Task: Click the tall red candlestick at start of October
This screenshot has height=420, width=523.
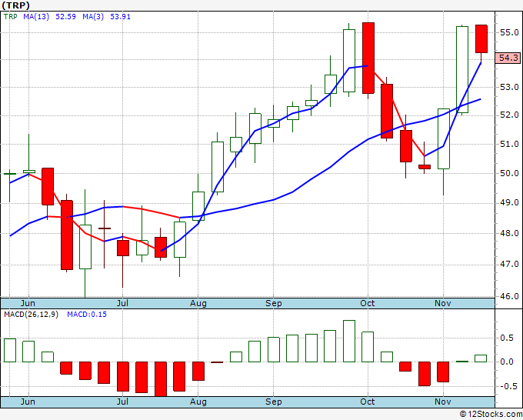Action: [368, 58]
